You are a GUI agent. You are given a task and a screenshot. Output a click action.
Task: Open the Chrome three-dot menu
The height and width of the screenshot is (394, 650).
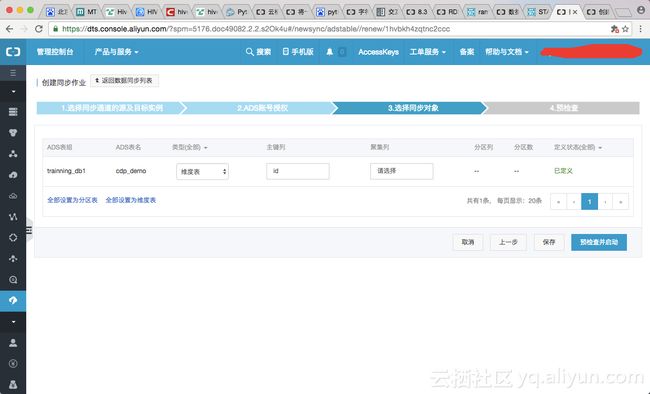641,29
